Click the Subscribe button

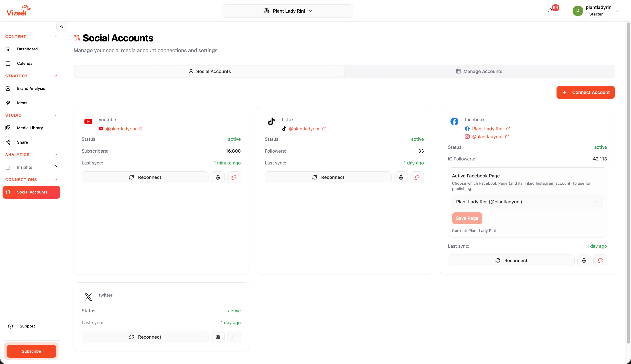pos(31,351)
